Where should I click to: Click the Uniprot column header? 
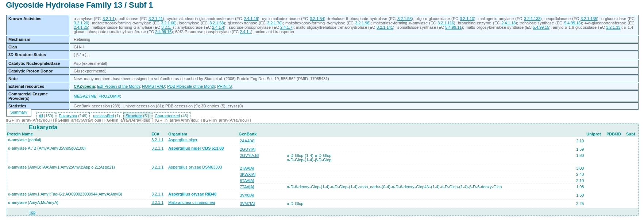(593, 134)
